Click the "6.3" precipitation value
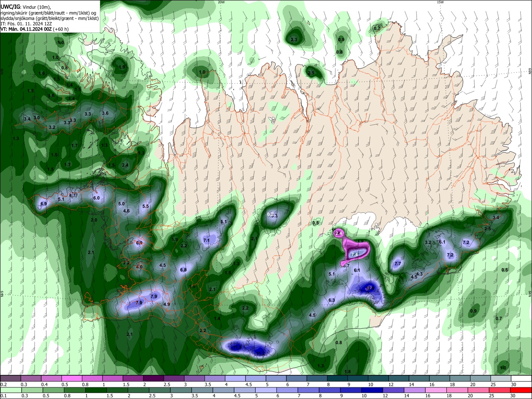532x399 pixels. (x=332, y=300)
